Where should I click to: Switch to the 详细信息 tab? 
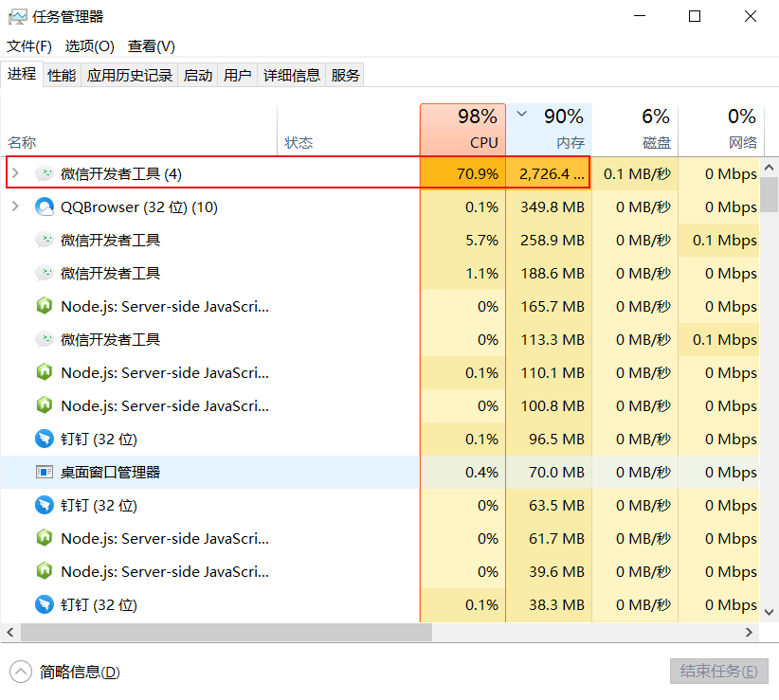pos(292,76)
